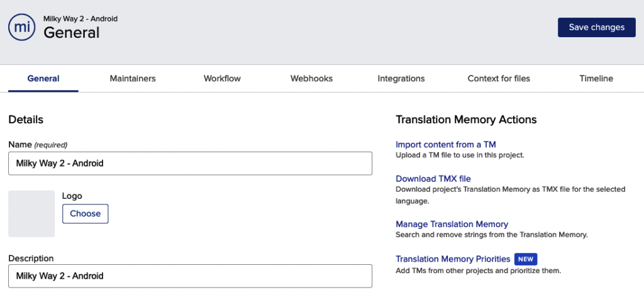Screen dimensions: 644x302
Task: Click the NEW badge beside Translation Memory Priorities
Action: 526,259
